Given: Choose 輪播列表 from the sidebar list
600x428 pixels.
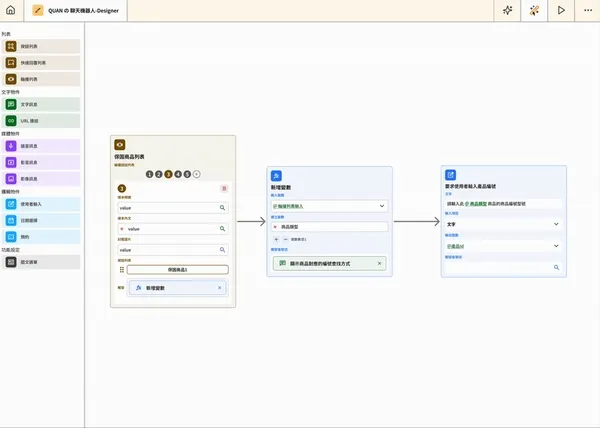Looking at the screenshot, I should 41,78.
